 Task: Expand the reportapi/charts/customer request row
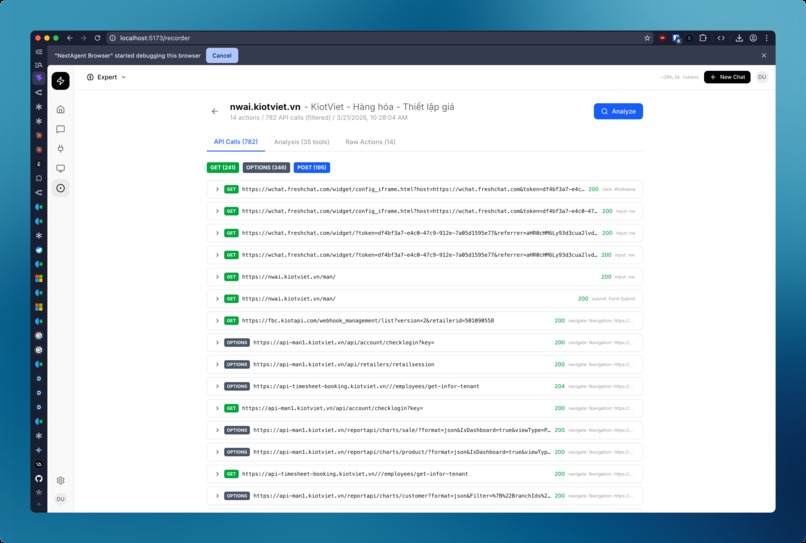tap(425, 496)
